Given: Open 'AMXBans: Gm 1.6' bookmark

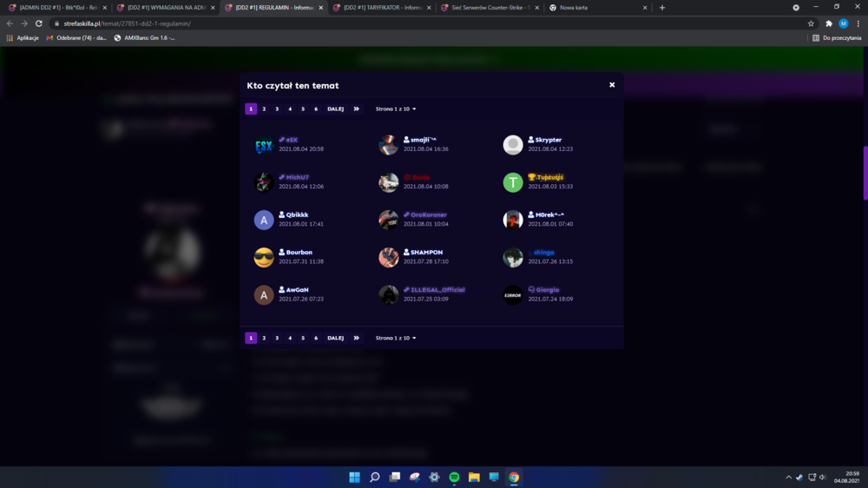Looking at the screenshot, I should (144, 37).
